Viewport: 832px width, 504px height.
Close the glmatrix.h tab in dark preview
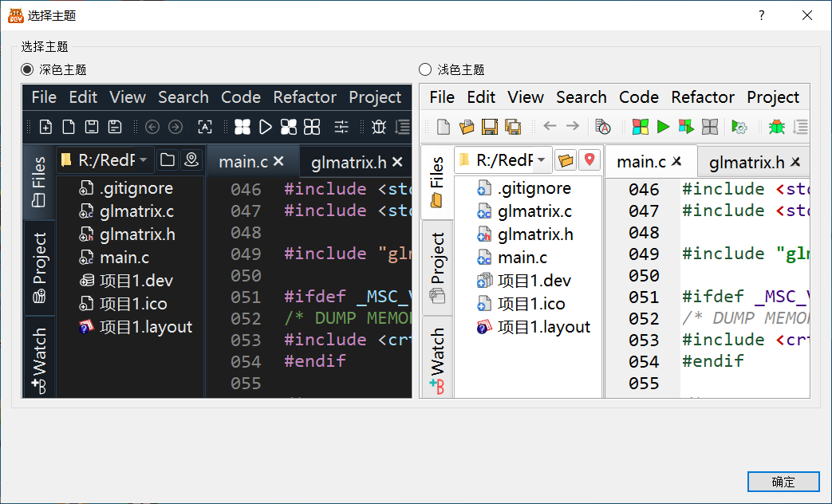(397, 162)
